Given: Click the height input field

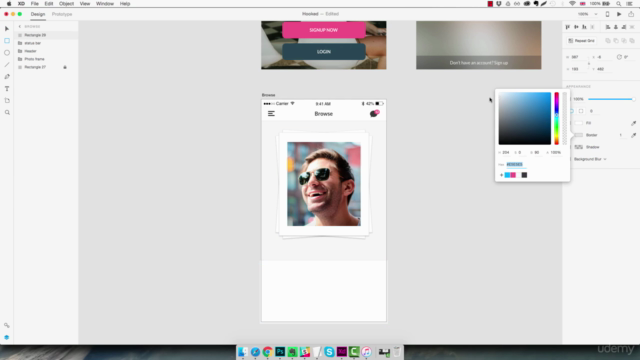Looking at the screenshot, I should coord(579,69).
